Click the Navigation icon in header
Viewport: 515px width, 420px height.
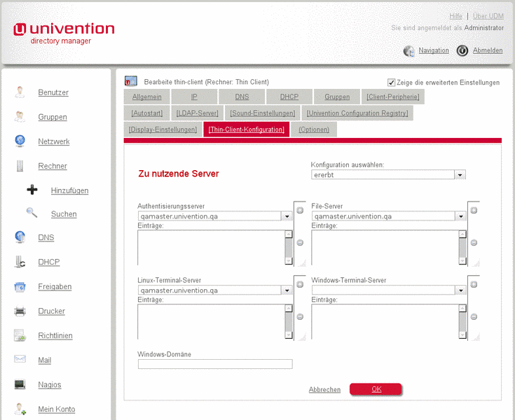coord(409,51)
